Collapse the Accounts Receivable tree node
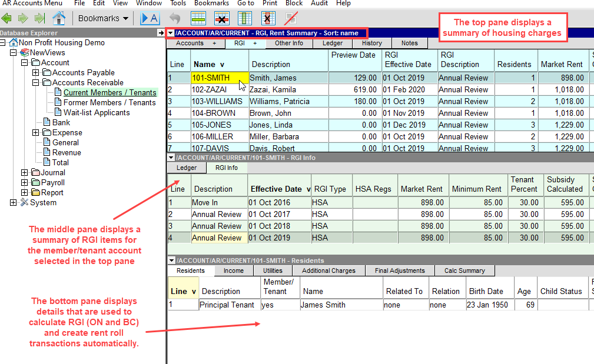Screen dimensions: 594x364 pos(35,83)
